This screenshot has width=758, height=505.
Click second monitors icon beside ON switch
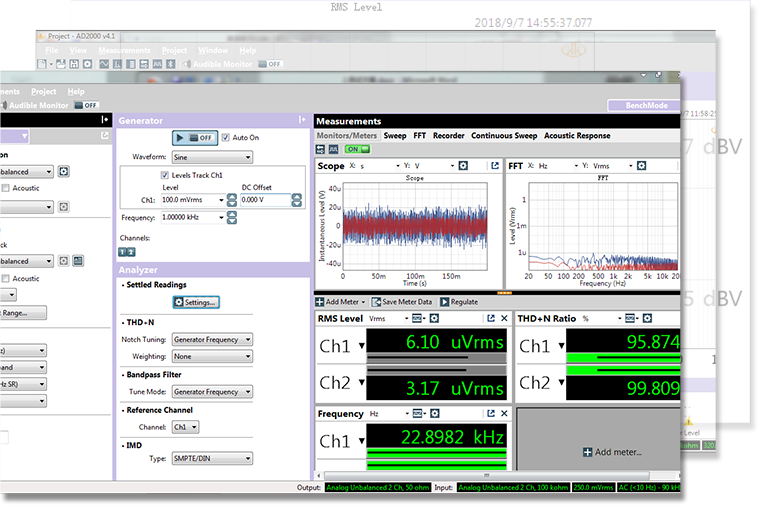coord(334,149)
